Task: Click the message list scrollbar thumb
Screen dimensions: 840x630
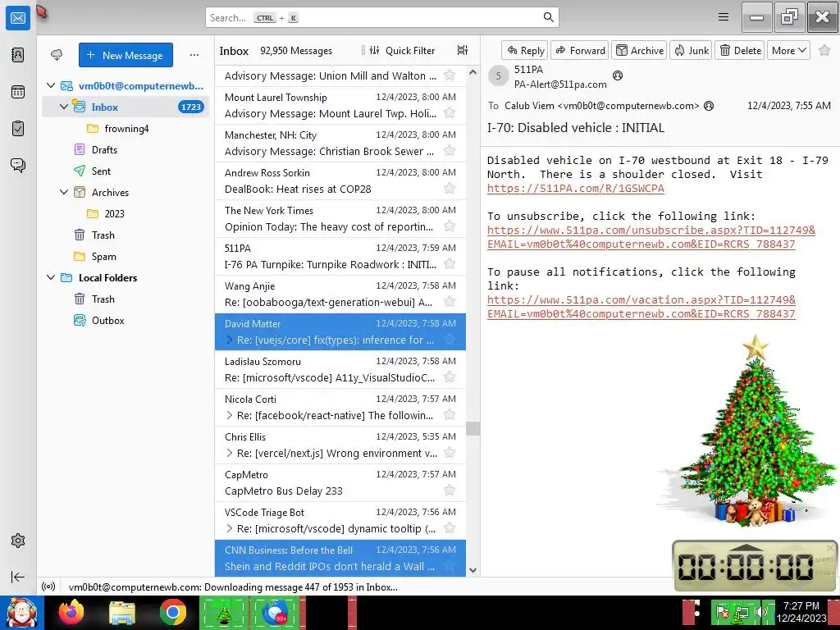Action: pos(472,428)
